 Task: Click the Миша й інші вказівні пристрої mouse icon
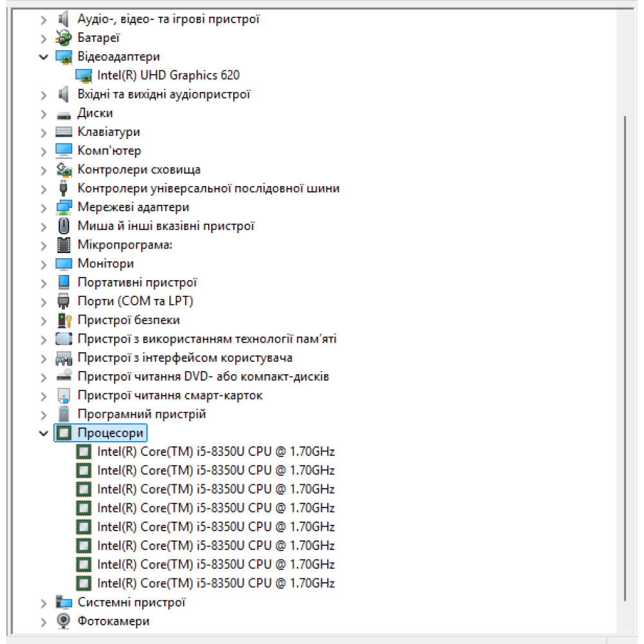(64, 226)
